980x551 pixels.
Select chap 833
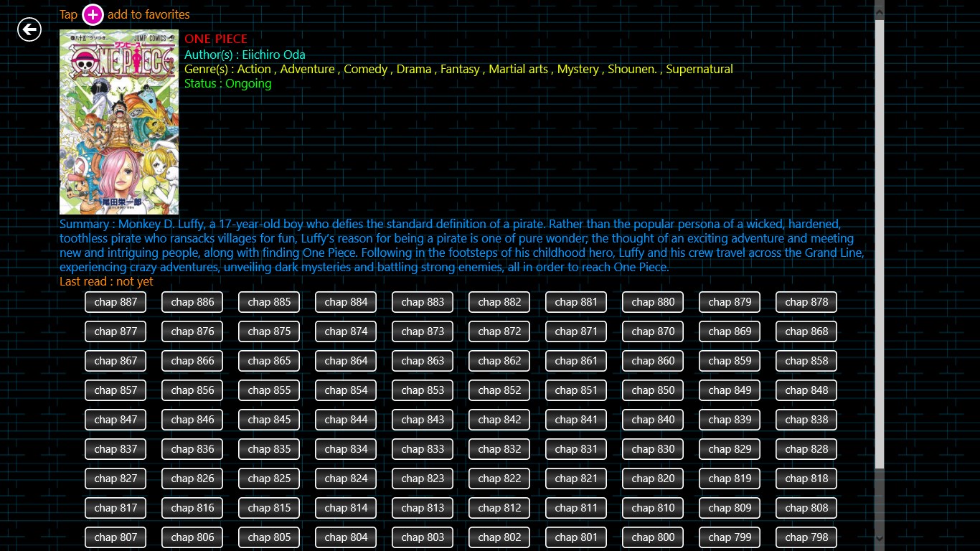click(x=423, y=449)
